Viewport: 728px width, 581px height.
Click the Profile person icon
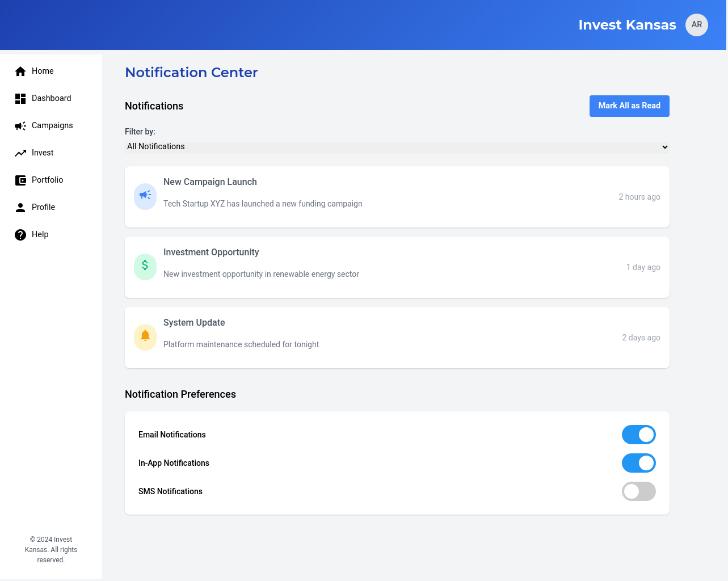pyautogui.click(x=20, y=208)
